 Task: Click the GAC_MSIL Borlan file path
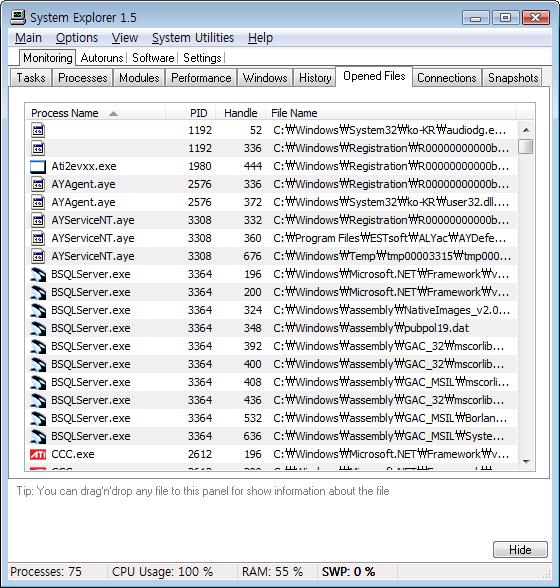point(390,418)
